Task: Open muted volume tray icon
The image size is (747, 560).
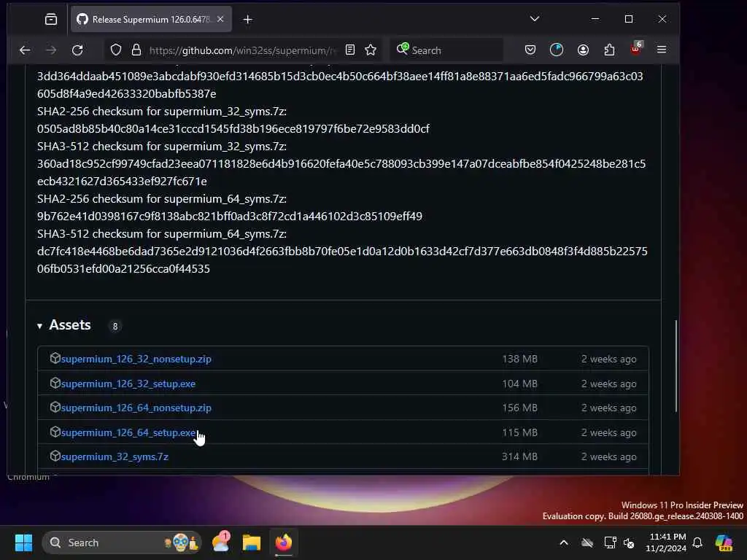Action: pos(630,542)
